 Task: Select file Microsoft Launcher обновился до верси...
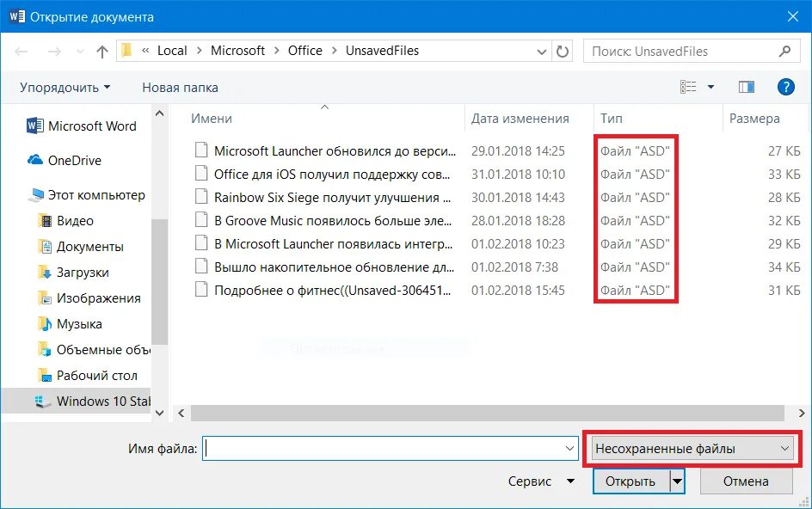335,151
